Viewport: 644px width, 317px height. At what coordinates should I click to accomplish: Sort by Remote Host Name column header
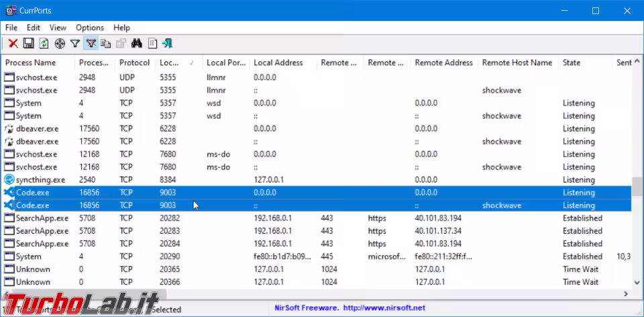pos(517,63)
